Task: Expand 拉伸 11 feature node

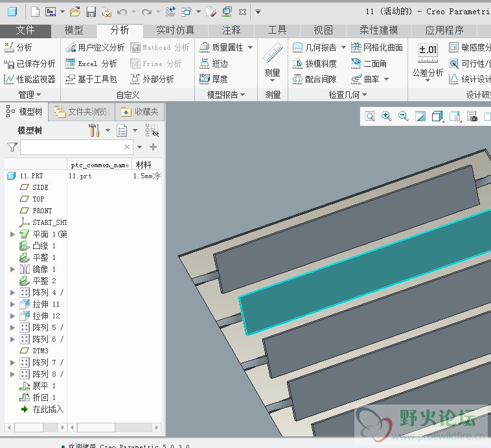Action: [x=12, y=305]
